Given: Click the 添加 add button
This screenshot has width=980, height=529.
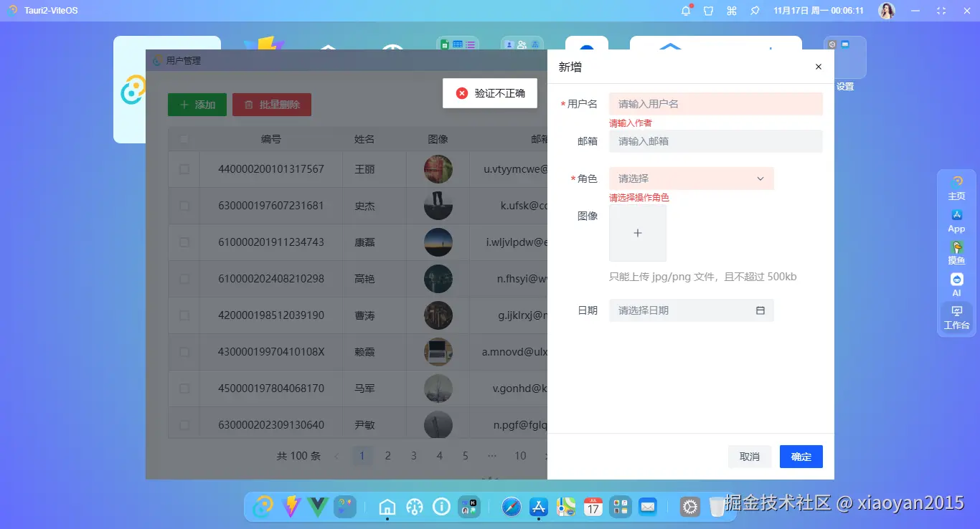Looking at the screenshot, I should [x=197, y=104].
